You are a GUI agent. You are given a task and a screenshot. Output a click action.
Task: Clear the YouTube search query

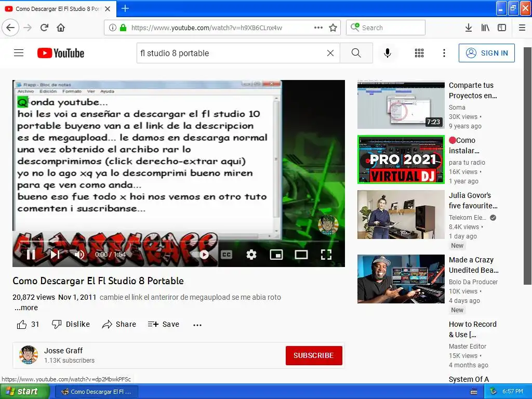(330, 53)
